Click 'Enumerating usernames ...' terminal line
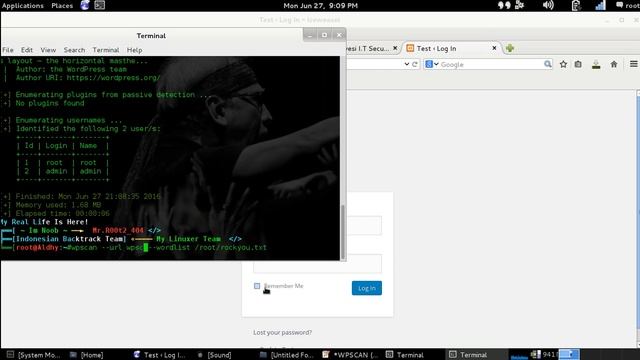Screen dimensions: 640x360 pyautogui.click(x=69, y=120)
